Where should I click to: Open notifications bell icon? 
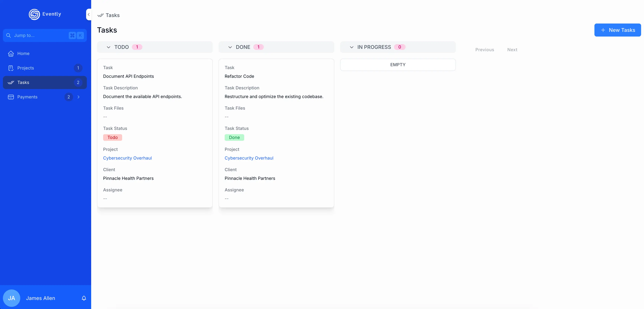pos(84,298)
